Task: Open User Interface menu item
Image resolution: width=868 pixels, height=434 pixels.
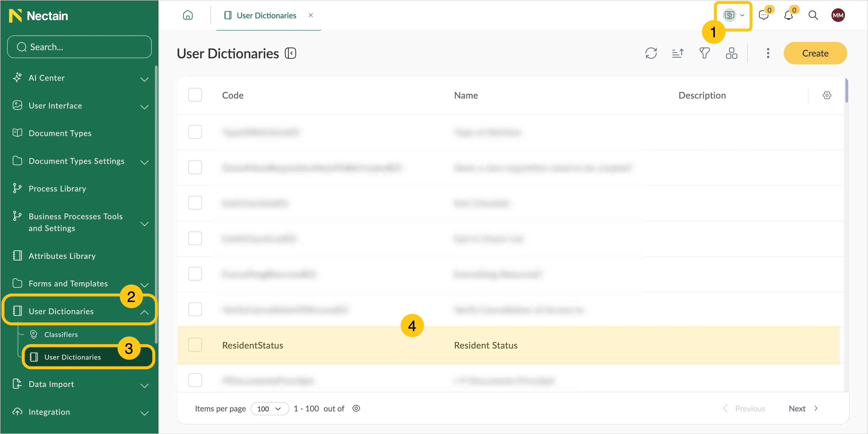Action: pos(55,106)
